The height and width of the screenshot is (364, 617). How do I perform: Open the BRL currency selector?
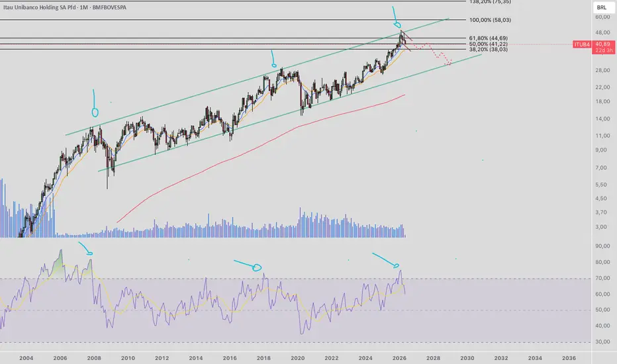point(601,7)
